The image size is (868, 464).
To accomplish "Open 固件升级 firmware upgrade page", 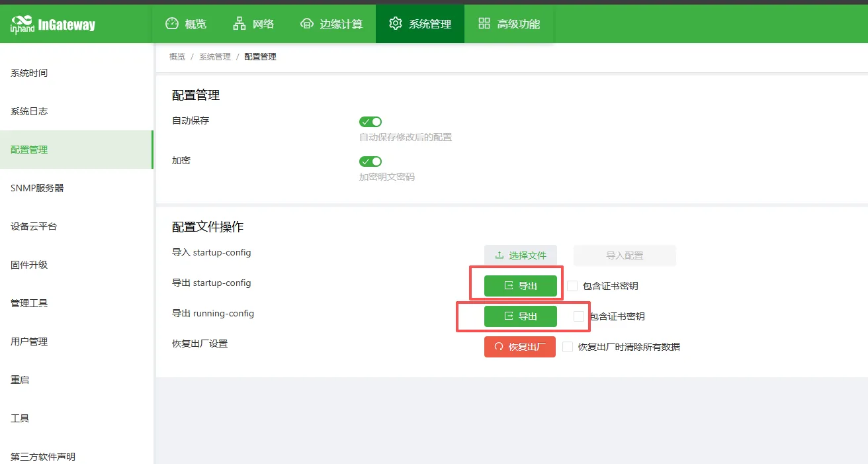I will coord(76,265).
